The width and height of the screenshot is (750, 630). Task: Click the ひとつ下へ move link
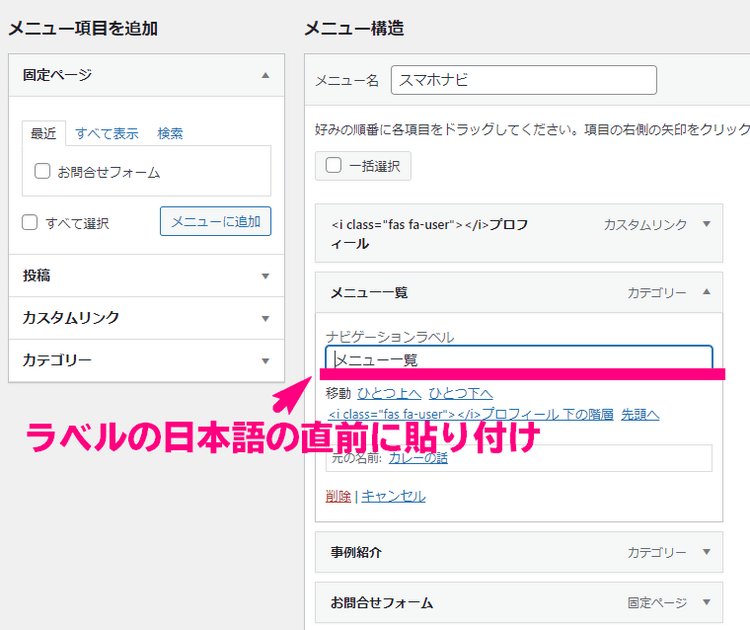[461, 394]
